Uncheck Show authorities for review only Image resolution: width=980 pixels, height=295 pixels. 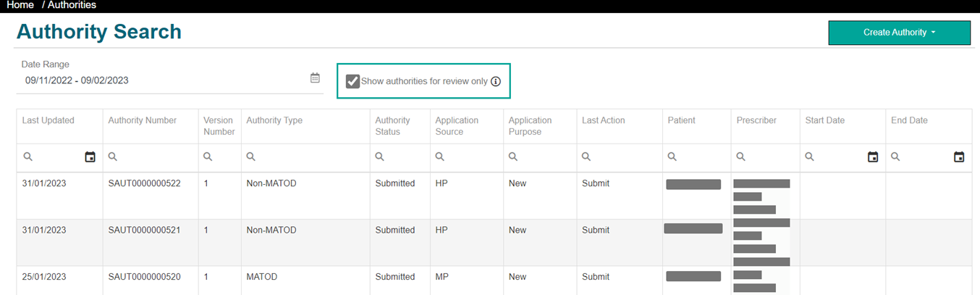tap(352, 81)
